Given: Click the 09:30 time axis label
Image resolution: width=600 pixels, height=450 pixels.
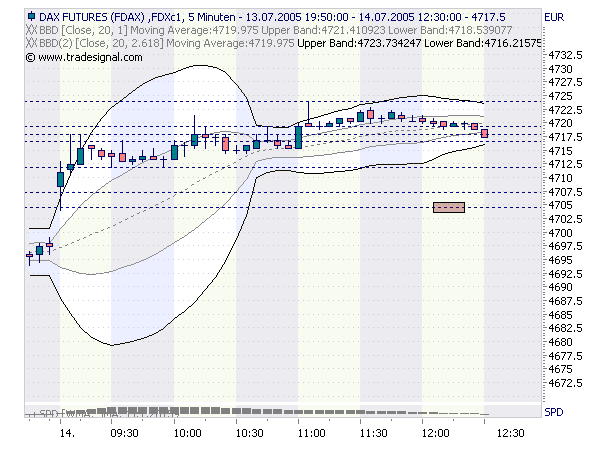Looking at the screenshot, I should (124, 433).
